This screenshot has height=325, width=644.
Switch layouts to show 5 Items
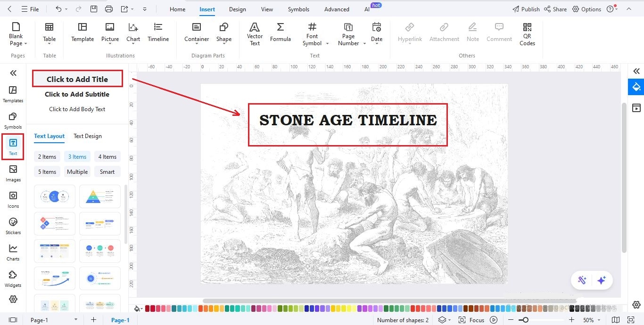(x=47, y=171)
